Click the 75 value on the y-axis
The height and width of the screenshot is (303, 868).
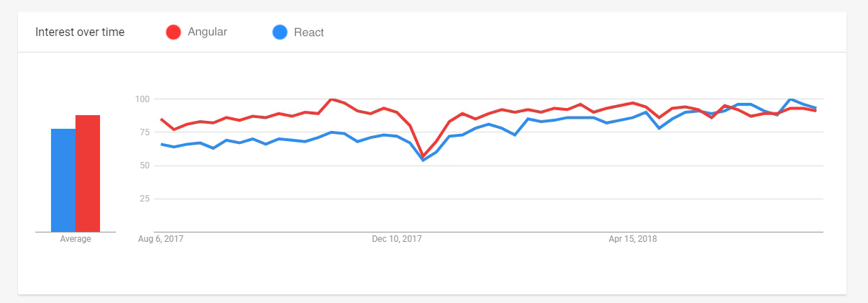pos(142,132)
